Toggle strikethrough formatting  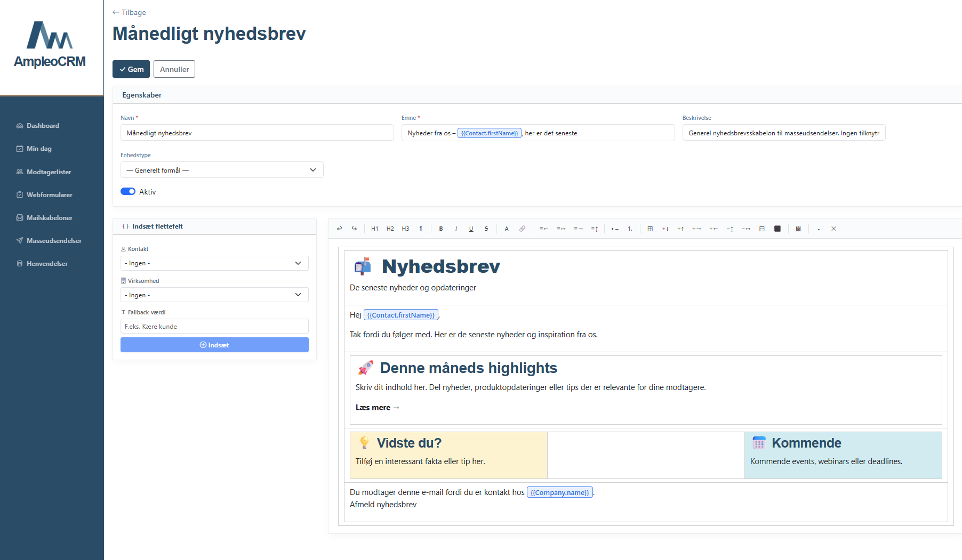486,229
